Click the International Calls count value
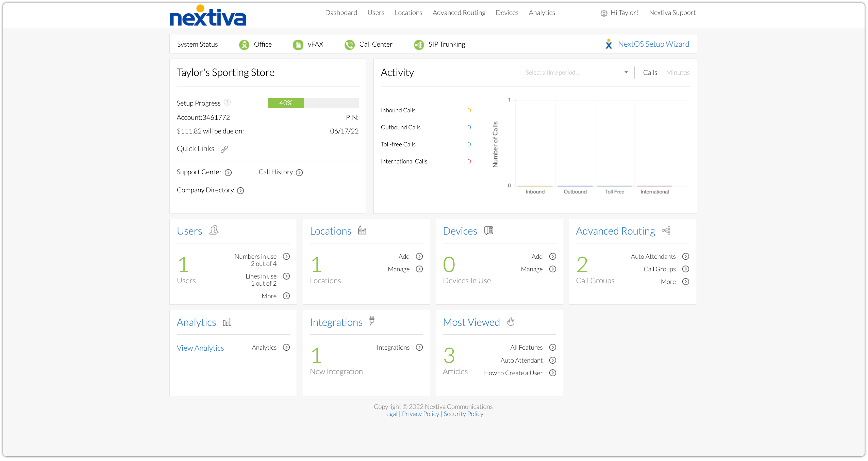868x461 pixels. [469, 161]
